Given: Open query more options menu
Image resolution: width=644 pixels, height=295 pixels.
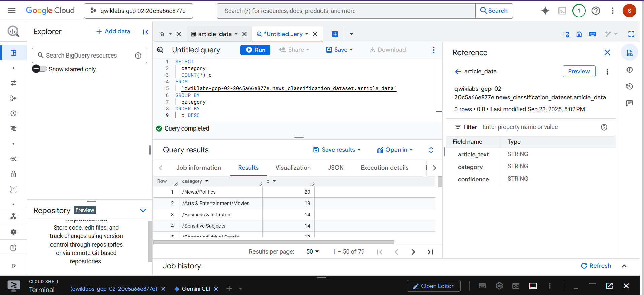Looking at the screenshot, I should coord(433,50).
